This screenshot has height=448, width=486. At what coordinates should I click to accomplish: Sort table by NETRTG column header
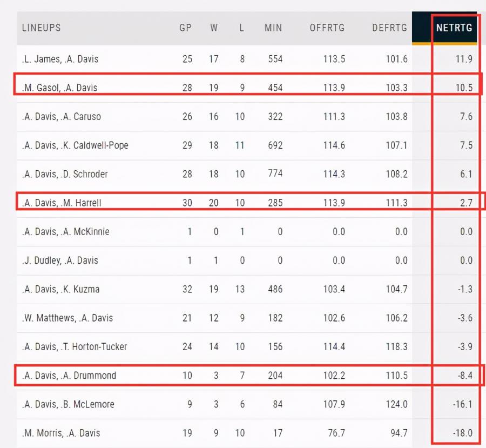tap(454, 28)
